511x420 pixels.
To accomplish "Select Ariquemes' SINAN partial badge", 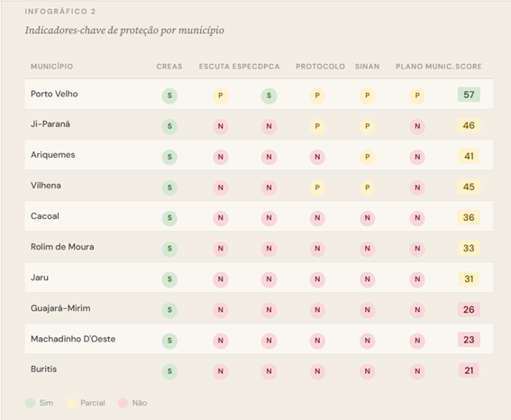I will (368, 157).
